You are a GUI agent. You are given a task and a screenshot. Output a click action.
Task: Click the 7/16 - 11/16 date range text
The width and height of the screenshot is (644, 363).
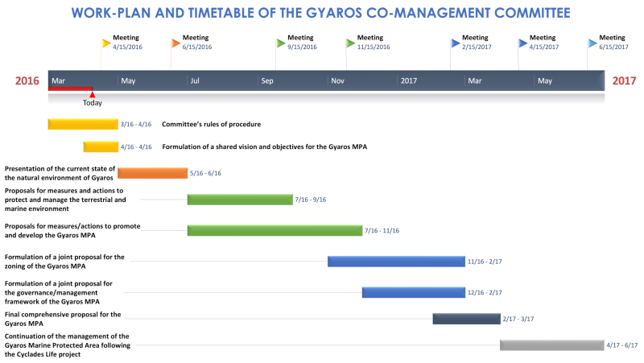point(382,231)
